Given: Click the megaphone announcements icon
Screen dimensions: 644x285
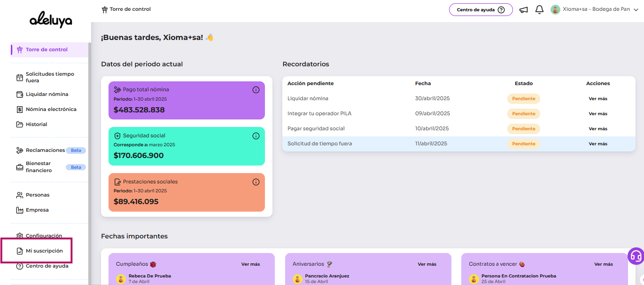Looking at the screenshot, I should click(523, 10).
